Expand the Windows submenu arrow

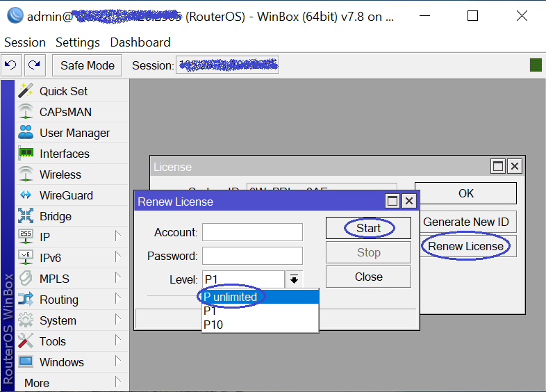118,361
